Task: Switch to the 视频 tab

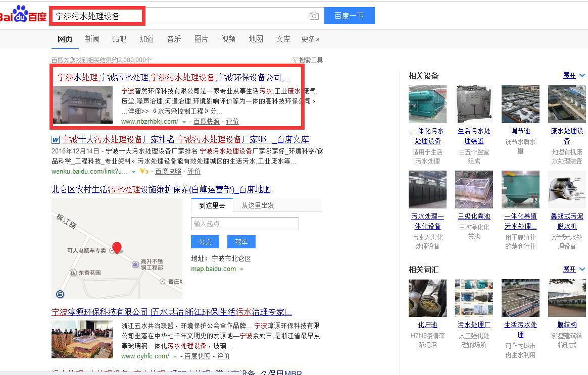Action: pos(228,39)
